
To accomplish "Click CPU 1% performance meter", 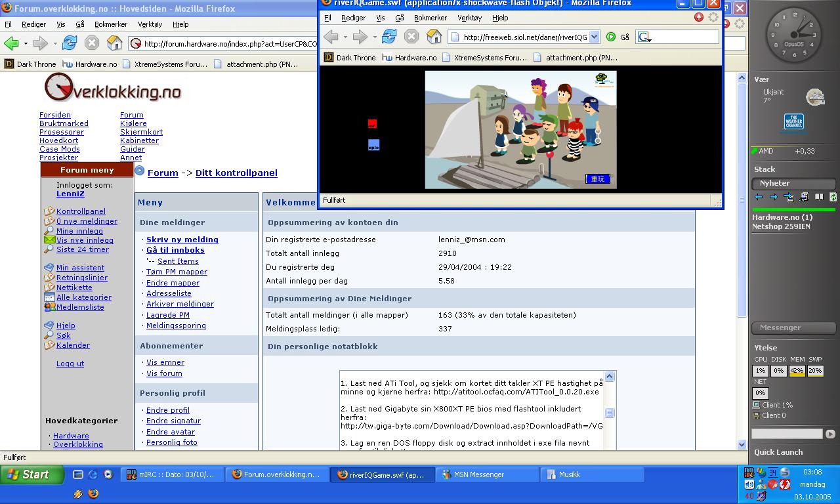I will (760, 371).
